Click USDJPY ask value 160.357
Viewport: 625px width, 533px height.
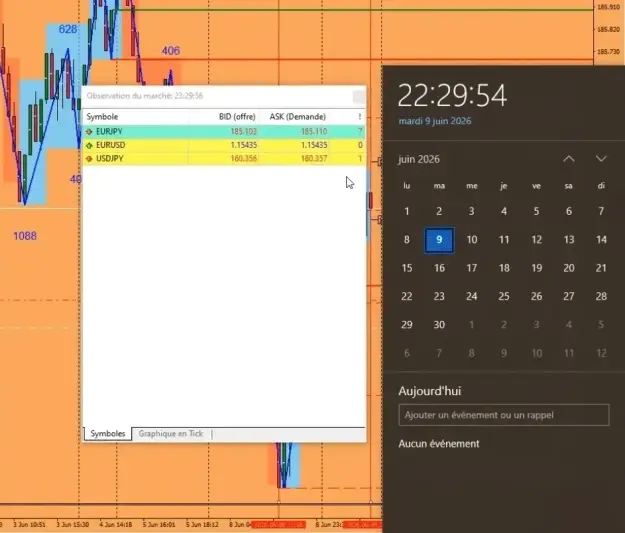click(x=314, y=159)
